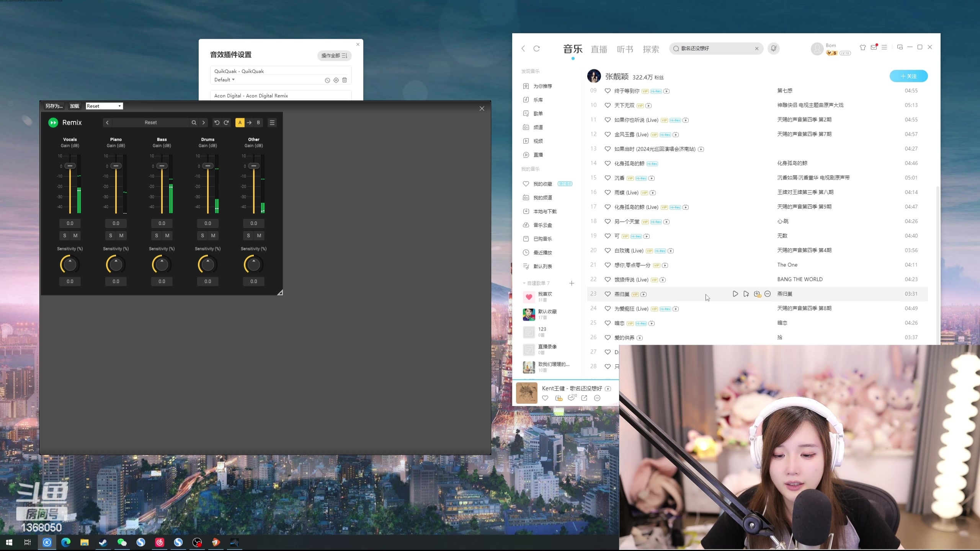Click the Windows Start button
Image resolution: width=980 pixels, height=551 pixels.
pos(9,542)
